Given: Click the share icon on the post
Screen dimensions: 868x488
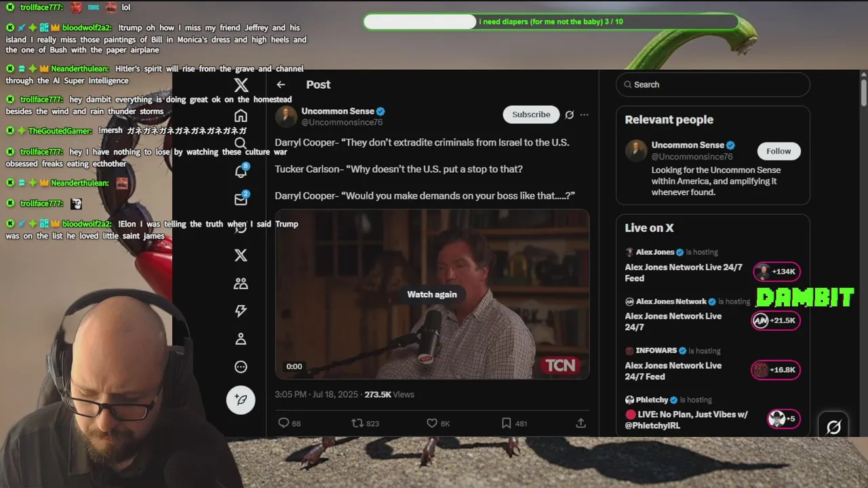Looking at the screenshot, I should (x=580, y=423).
